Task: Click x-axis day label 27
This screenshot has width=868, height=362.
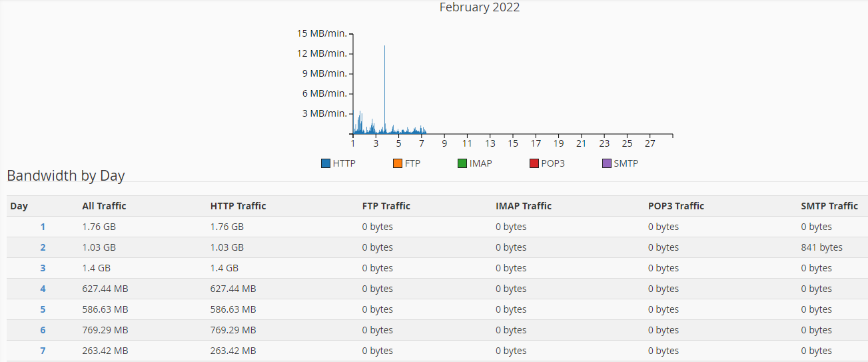Action: click(650, 143)
